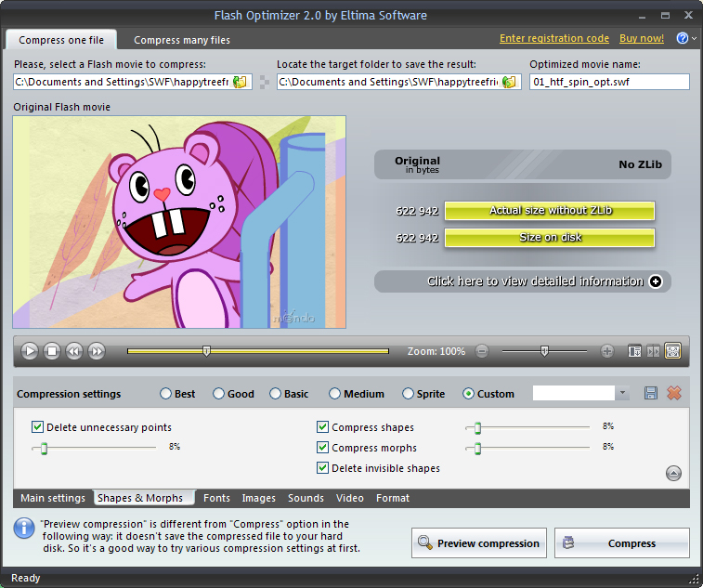Save compression preset with floppy disk icon
Screen dimensions: 703x588
click(651, 394)
